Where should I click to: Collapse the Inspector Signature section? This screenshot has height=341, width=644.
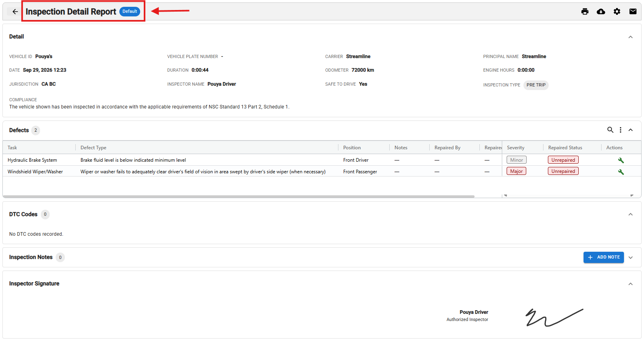pos(630,284)
